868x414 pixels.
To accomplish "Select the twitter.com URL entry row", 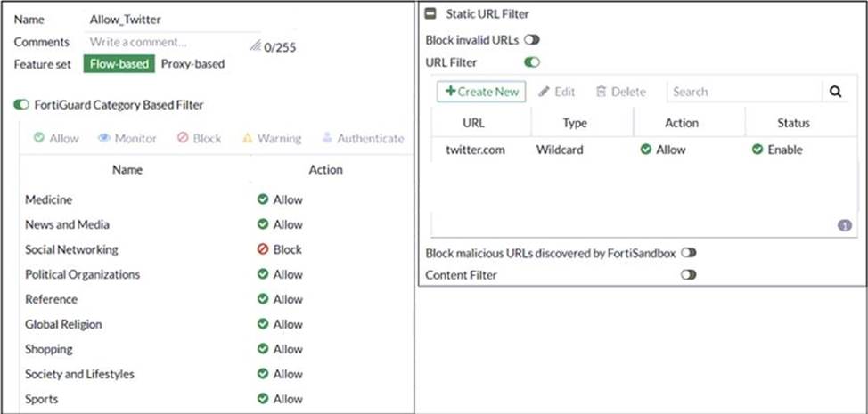I will pos(476,150).
